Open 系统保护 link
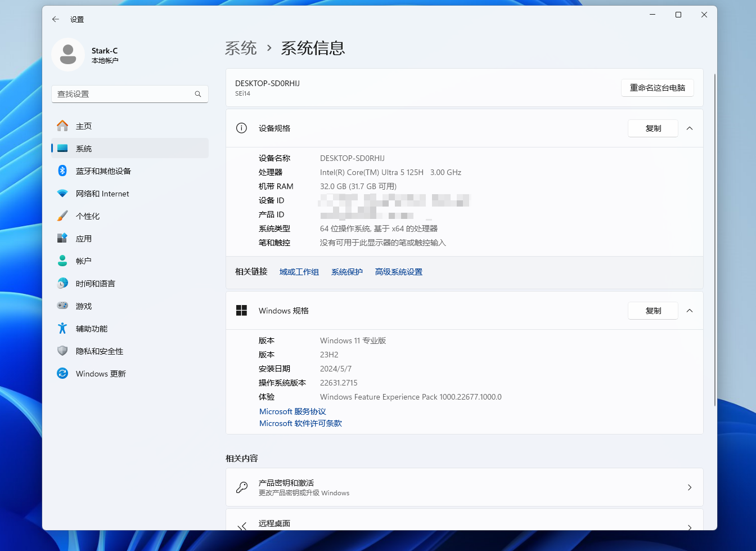The image size is (756, 551). 347,272
